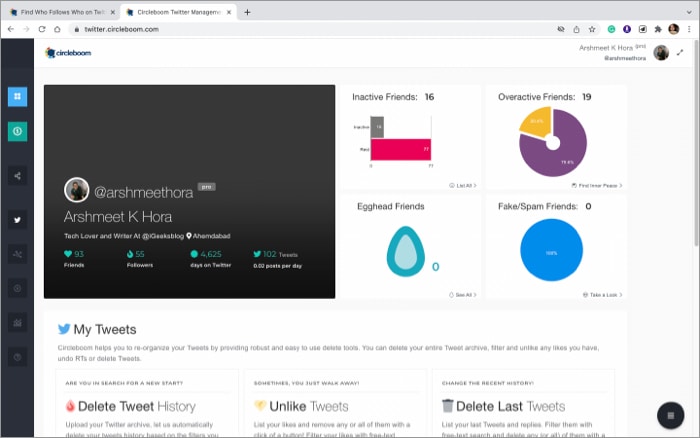The width and height of the screenshot is (700, 438).
Task: Open the Unlike Tweets card
Action: [335, 403]
